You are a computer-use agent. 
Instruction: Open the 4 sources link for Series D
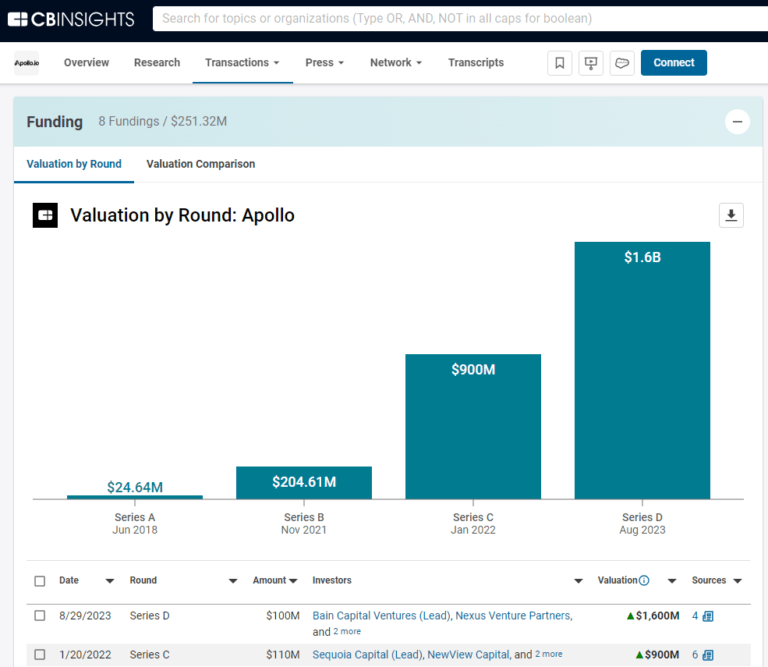pos(695,616)
